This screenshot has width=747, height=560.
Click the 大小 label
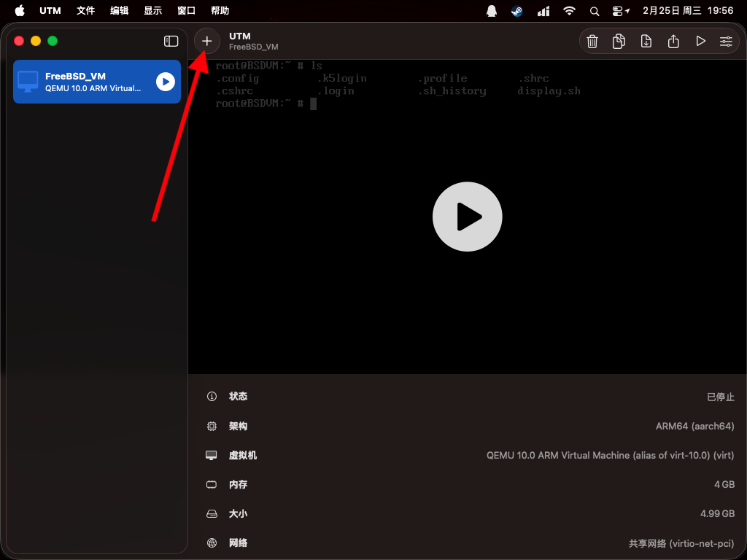238,514
